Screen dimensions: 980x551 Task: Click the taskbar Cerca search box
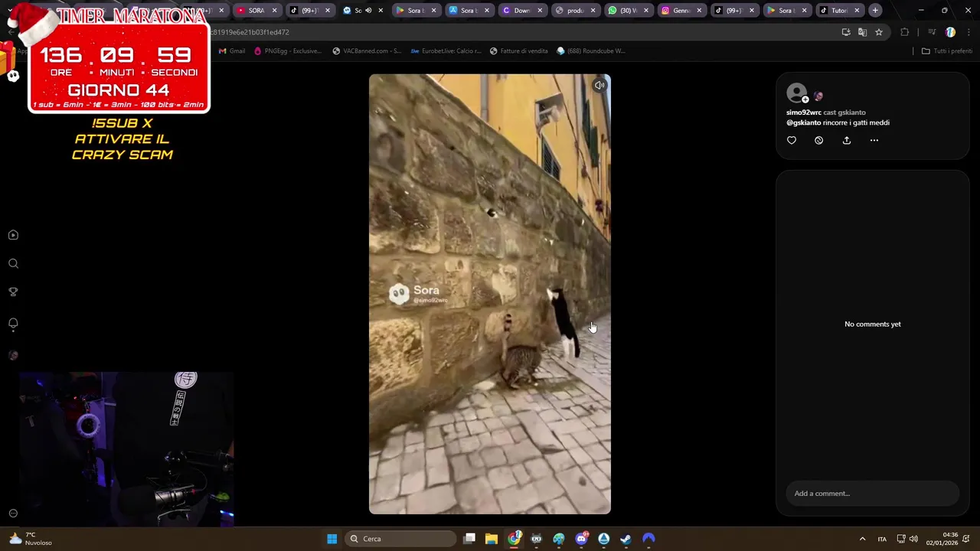(x=400, y=539)
